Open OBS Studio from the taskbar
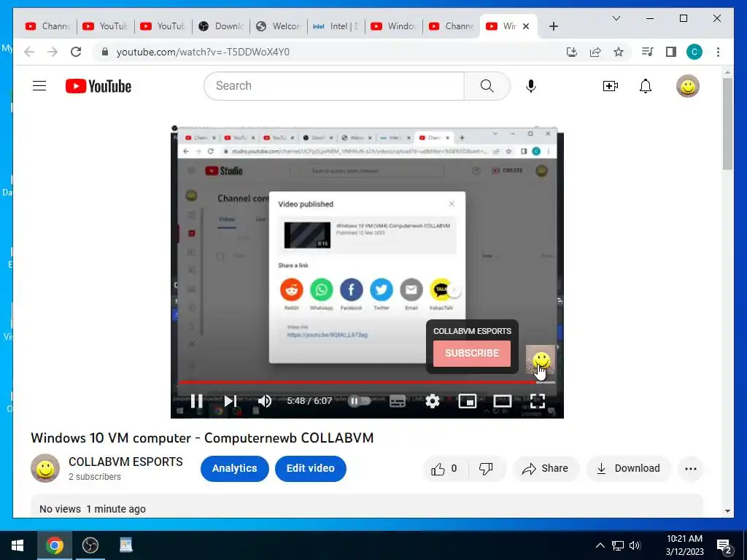747x560 pixels. [x=90, y=545]
